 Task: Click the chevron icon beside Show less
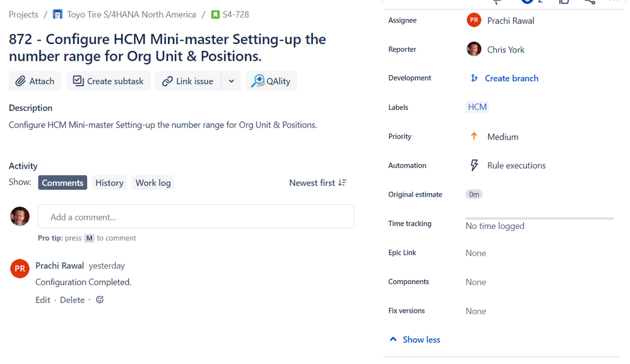pyautogui.click(x=393, y=339)
